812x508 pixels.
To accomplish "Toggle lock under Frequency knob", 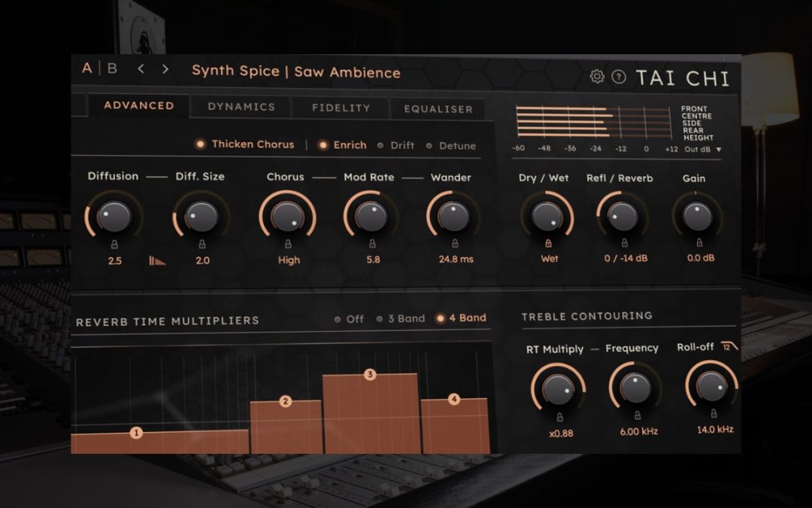I will (638, 415).
